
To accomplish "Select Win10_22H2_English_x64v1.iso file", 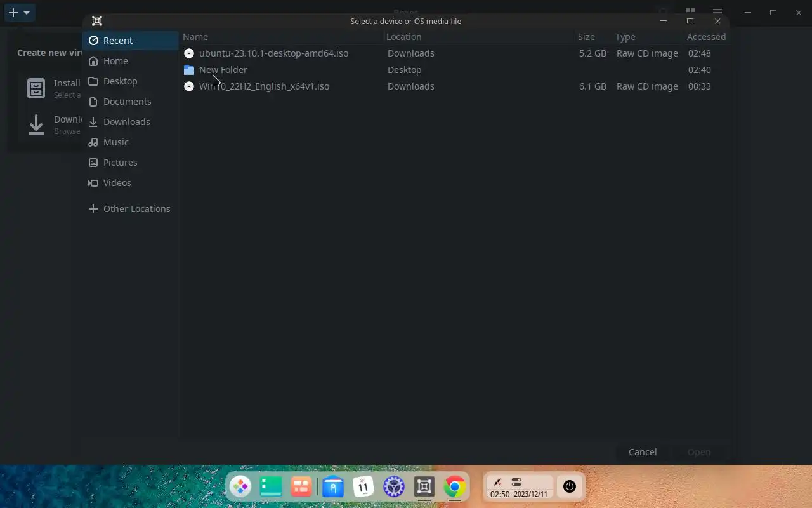I will click(x=454, y=86).
